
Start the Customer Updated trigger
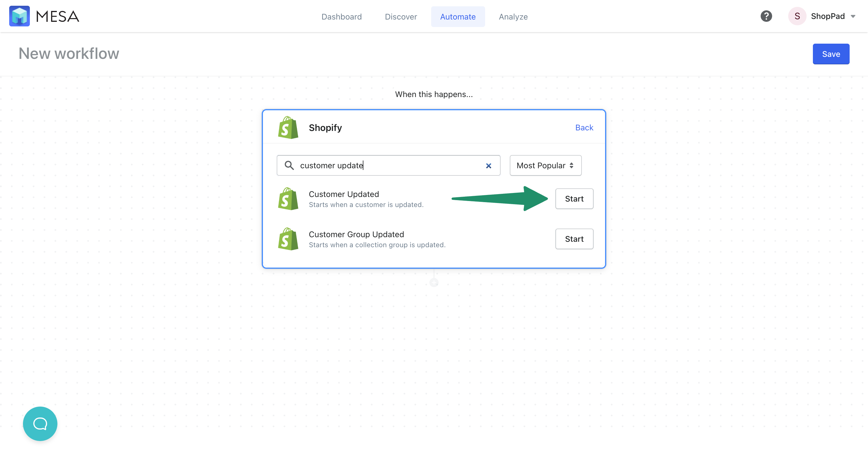574,199
